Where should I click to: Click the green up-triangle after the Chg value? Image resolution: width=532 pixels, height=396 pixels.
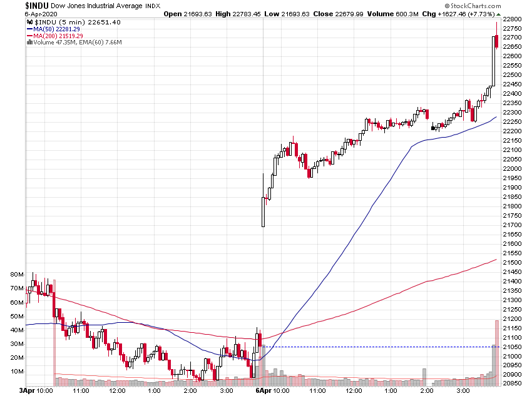[x=498, y=14]
